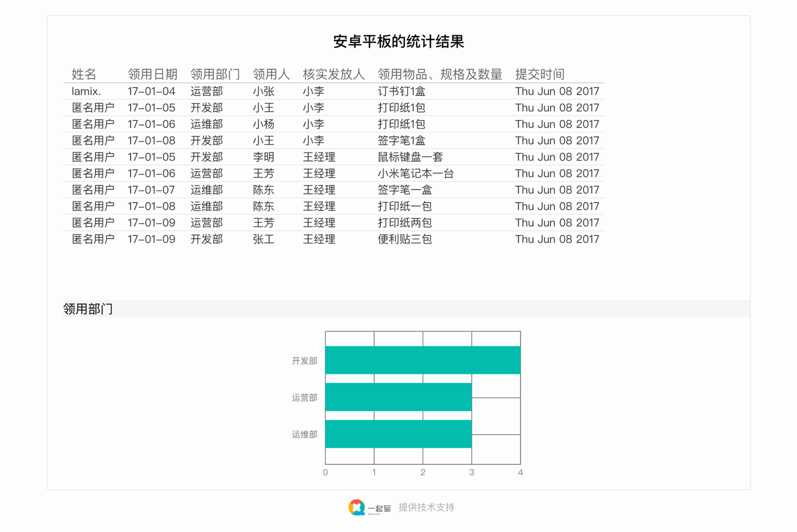Click the 签字笔1盒 item cell
The width and height of the screenshot is (797, 532).
(401, 140)
